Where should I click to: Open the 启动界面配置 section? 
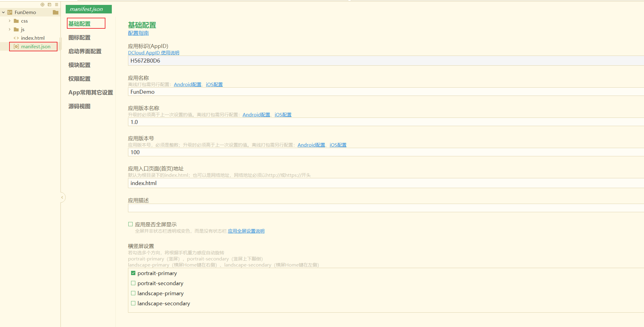pyautogui.click(x=85, y=51)
